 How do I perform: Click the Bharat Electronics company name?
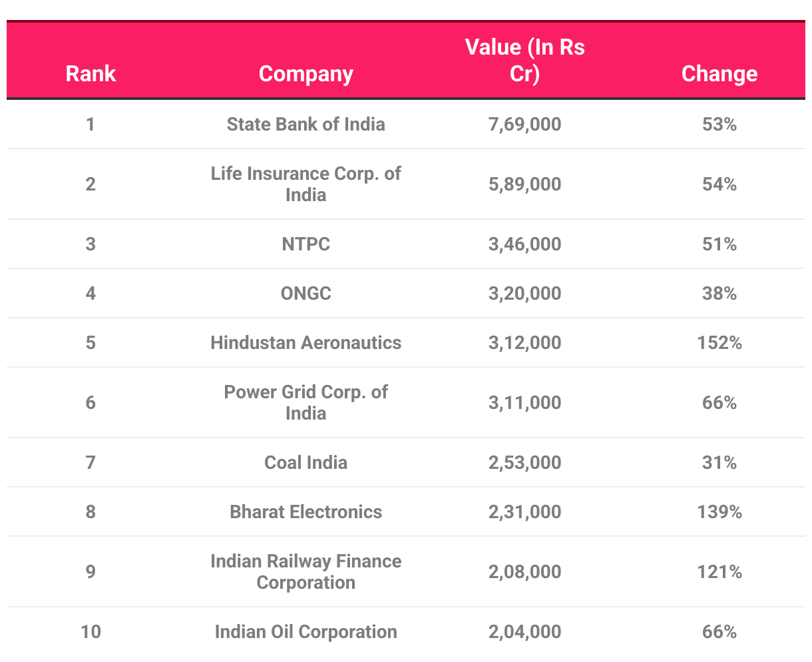[305, 512]
